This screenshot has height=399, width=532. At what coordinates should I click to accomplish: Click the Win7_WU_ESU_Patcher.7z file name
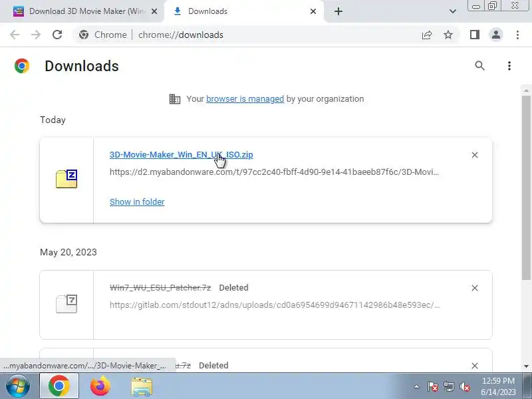[x=160, y=288]
